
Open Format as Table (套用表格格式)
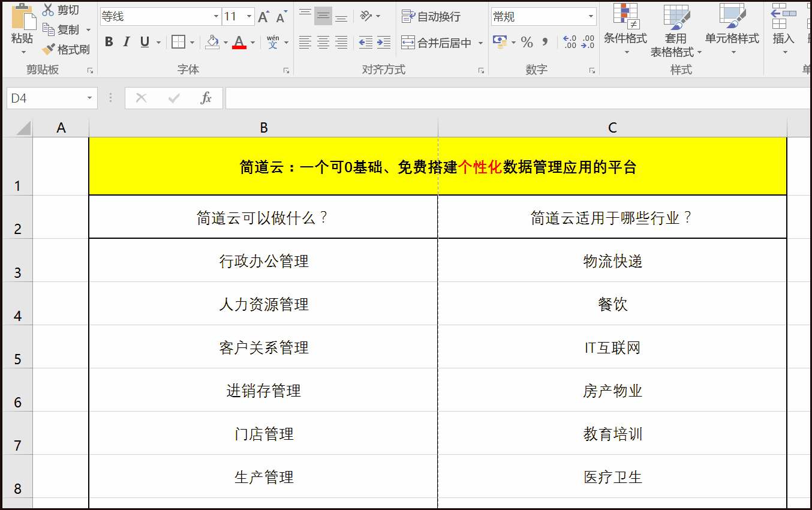pos(676,31)
